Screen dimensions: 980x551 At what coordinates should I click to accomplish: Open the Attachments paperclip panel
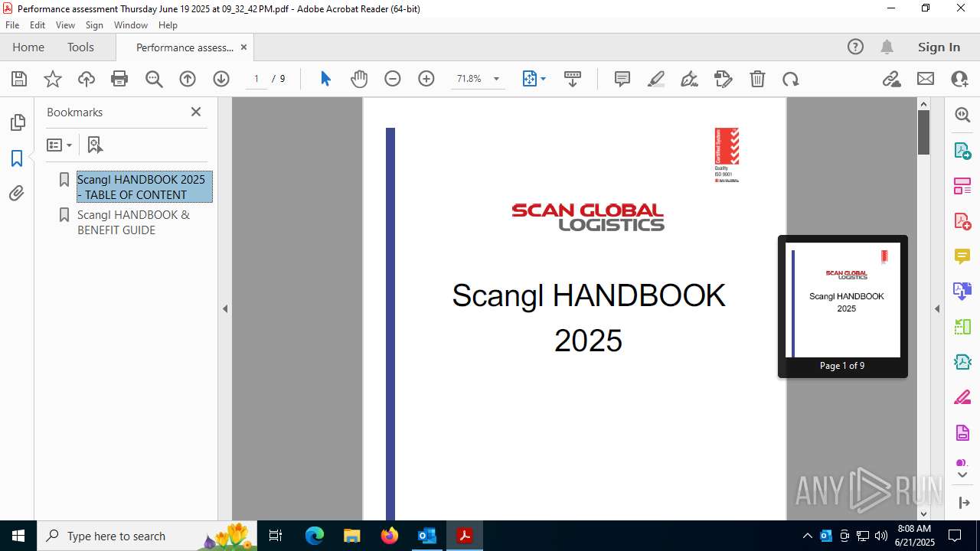17,194
